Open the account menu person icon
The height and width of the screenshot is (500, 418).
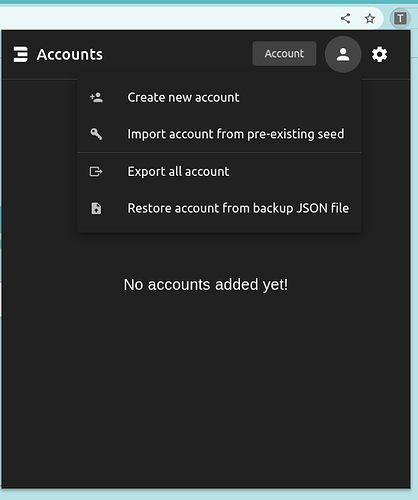pos(343,54)
